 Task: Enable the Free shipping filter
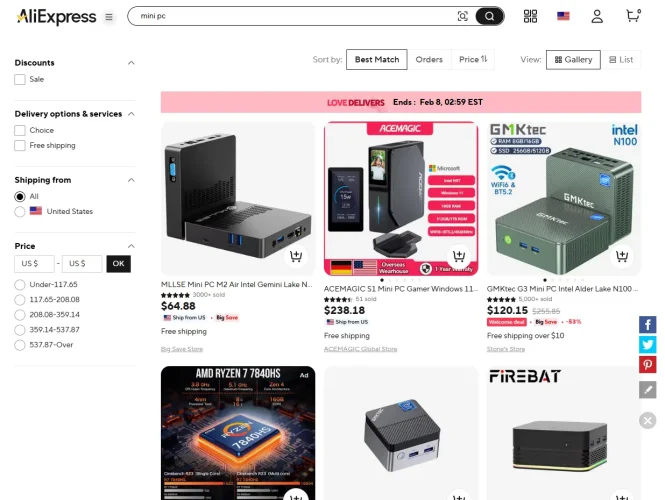coord(20,145)
